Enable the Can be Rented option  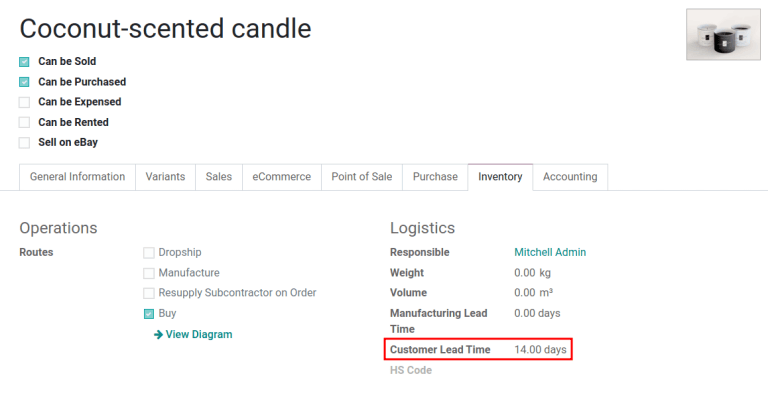point(24,123)
